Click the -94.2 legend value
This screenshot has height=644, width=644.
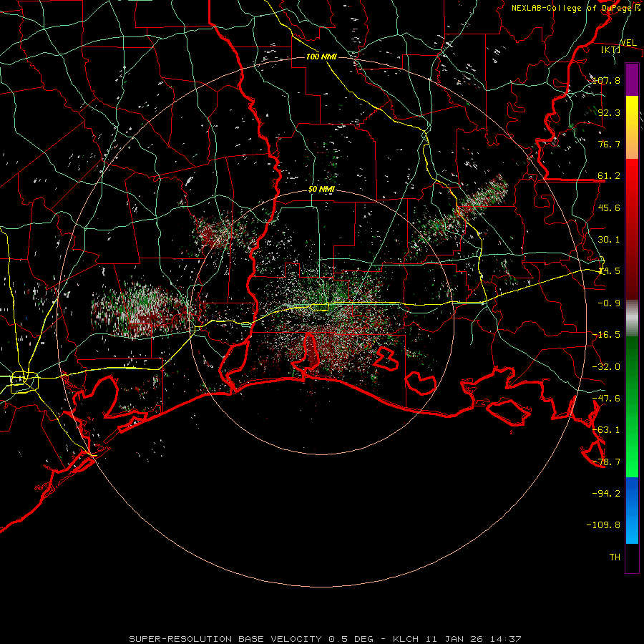pyautogui.click(x=606, y=494)
